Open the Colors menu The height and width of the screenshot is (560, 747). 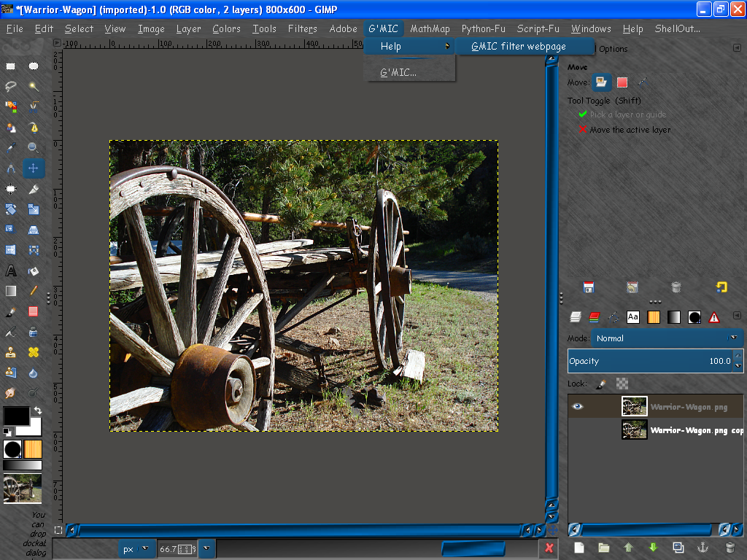226,28
